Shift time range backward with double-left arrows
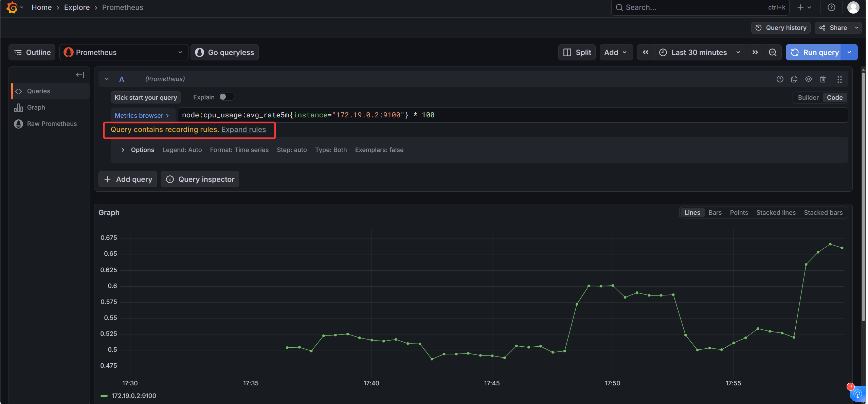The width and height of the screenshot is (868, 404). pyautogui.click(x=646, y=52)
